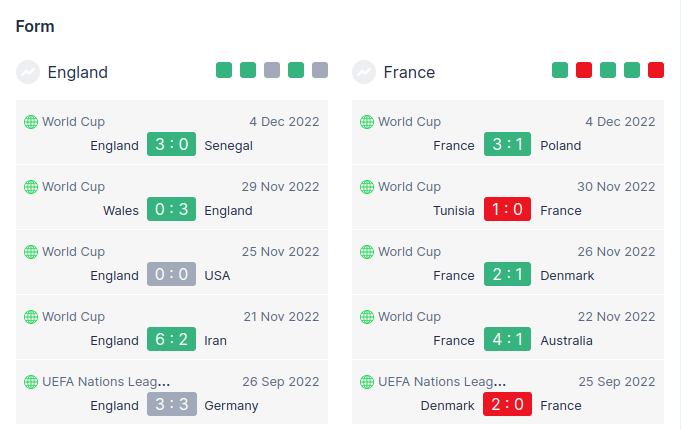Click globe icon beside Wales vs England match
This screenshot has height=430, width=681.
[30, 187]
